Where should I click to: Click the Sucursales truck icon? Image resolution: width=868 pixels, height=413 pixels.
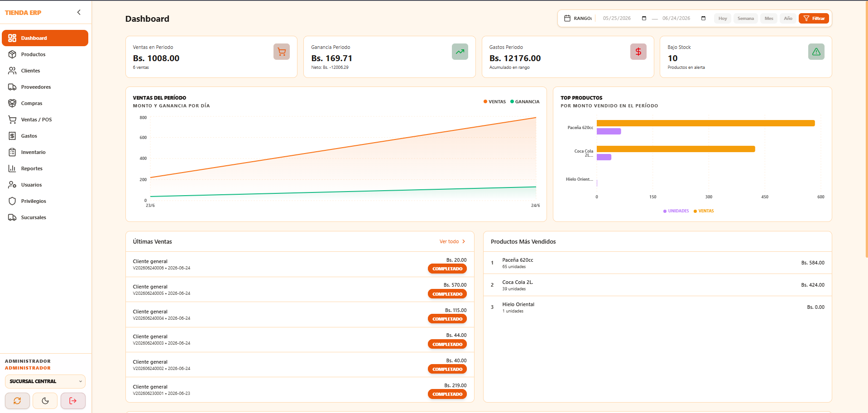[12, 217]
